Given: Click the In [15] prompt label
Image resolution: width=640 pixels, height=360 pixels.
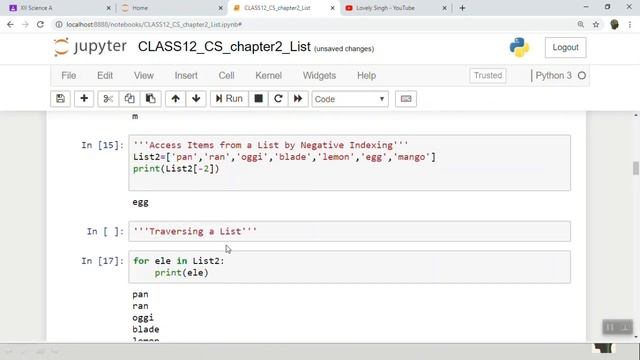Looking at the screenshot, I should click(x=102, y=145).
